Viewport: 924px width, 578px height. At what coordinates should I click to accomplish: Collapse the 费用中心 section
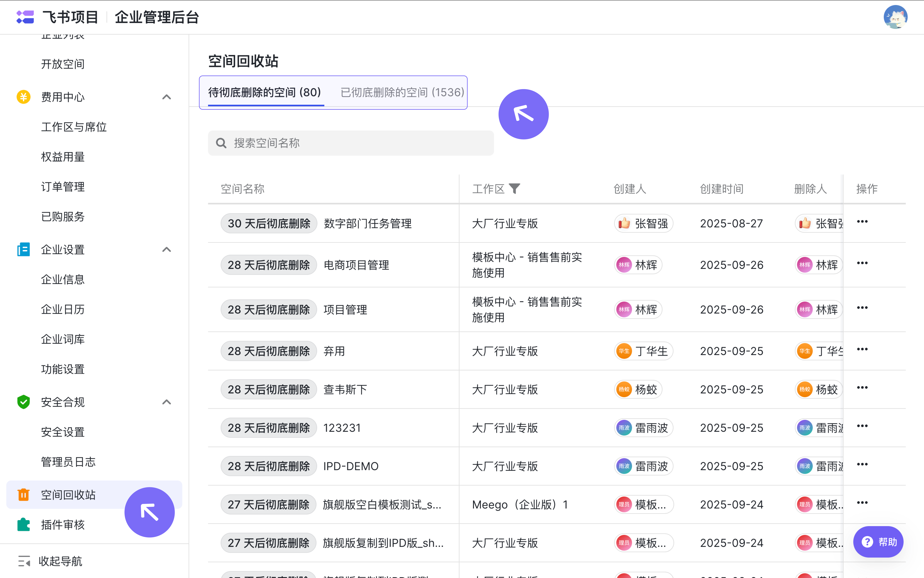click(x=167, y=97)
